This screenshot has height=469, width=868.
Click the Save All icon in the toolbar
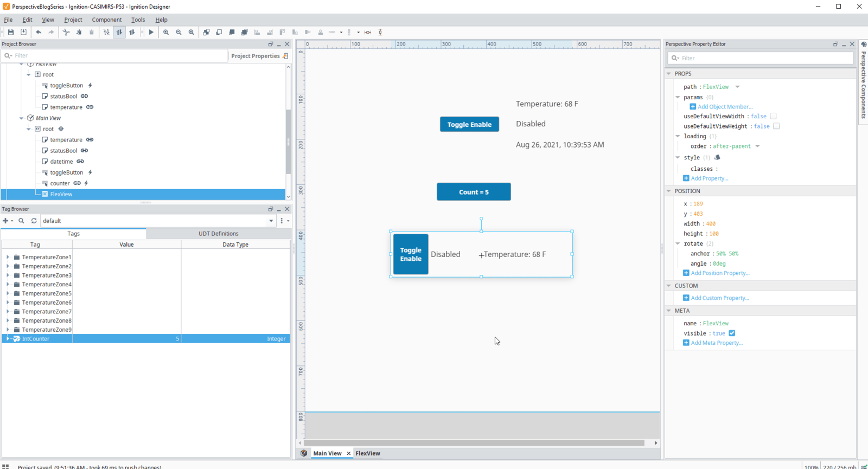tap(23, 33)
